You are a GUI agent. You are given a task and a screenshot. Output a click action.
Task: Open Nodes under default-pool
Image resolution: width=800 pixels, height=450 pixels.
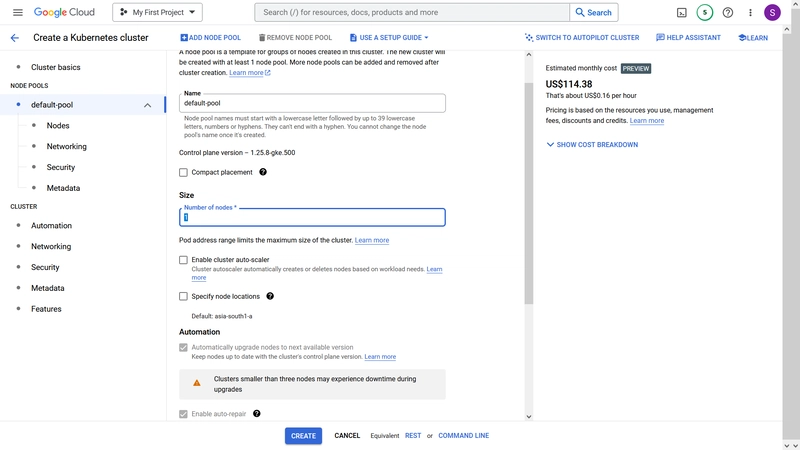[x=58, y=126]
